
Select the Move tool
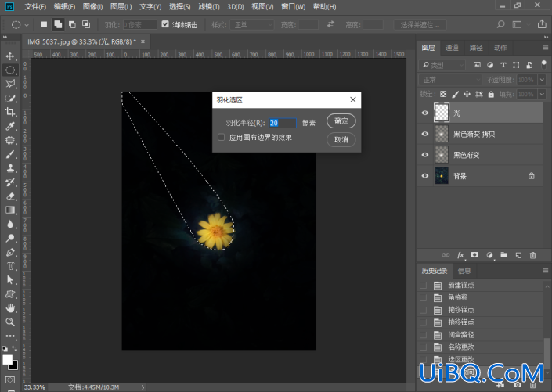tap(10, 56)
